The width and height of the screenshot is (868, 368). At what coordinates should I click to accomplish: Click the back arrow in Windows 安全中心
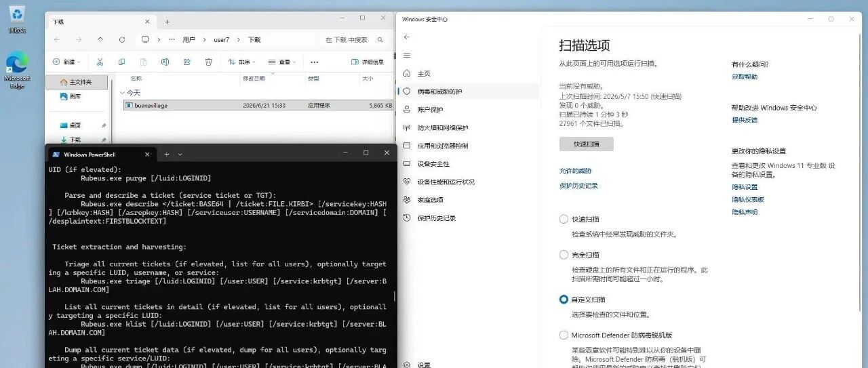(406, 37)
